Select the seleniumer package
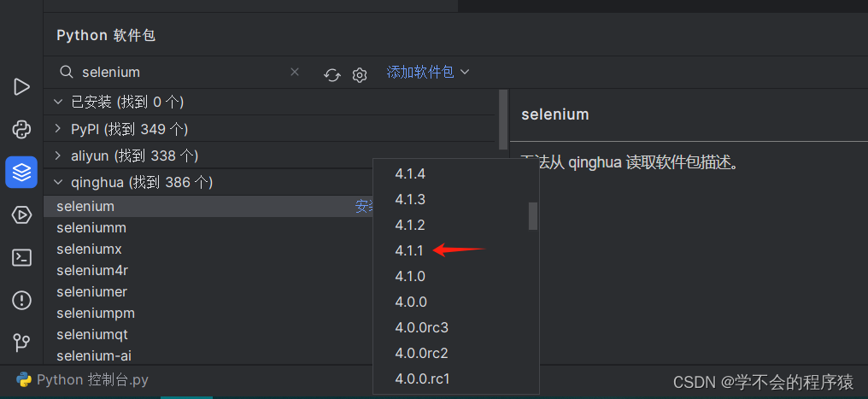Screen dimensions: 868x399 coord(92,291)
